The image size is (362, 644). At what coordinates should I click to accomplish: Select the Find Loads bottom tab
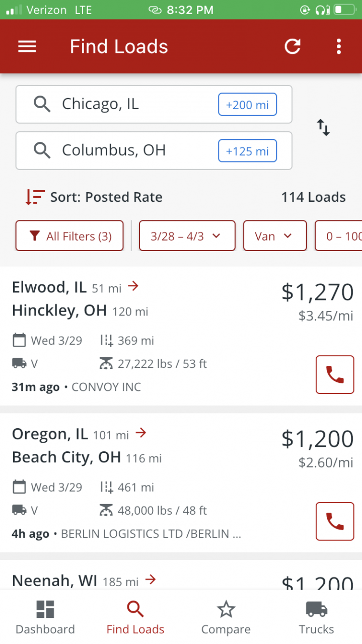click(135, 617)
